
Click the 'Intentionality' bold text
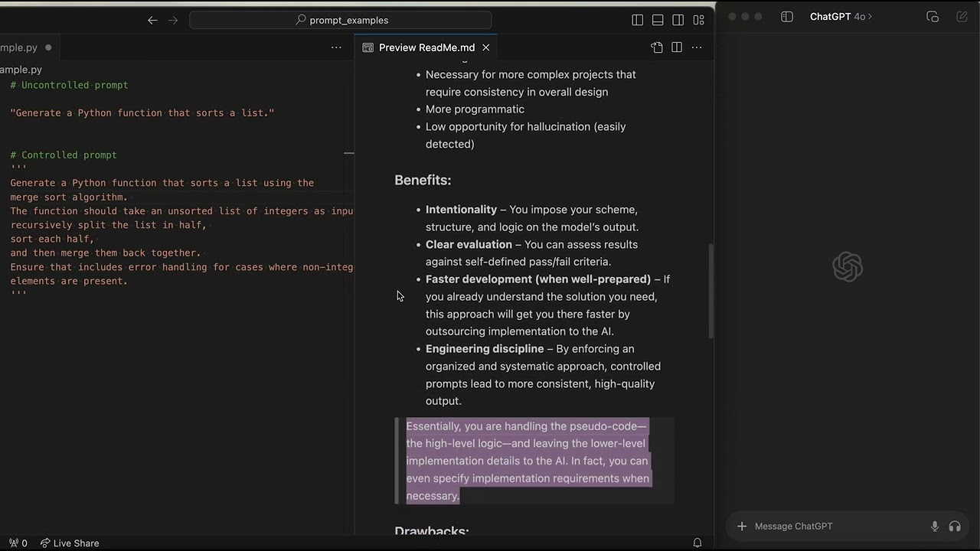(x=461, y=210)
